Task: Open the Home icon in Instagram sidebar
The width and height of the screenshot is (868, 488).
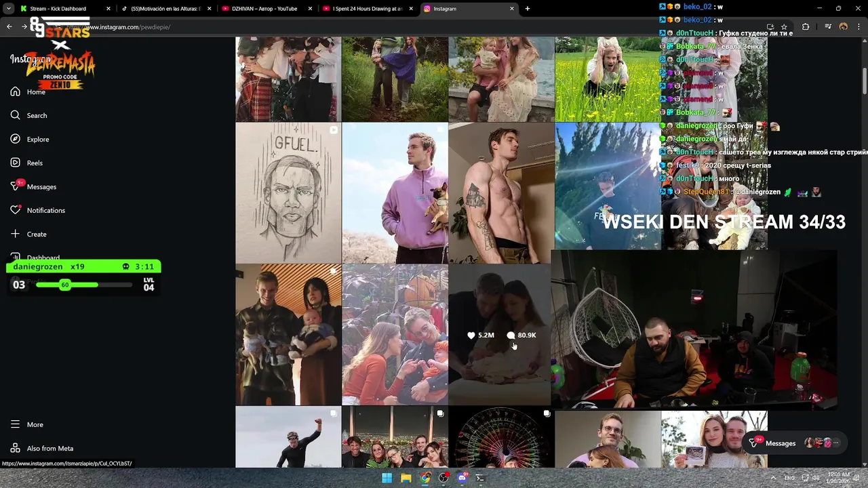Action: 15,91
